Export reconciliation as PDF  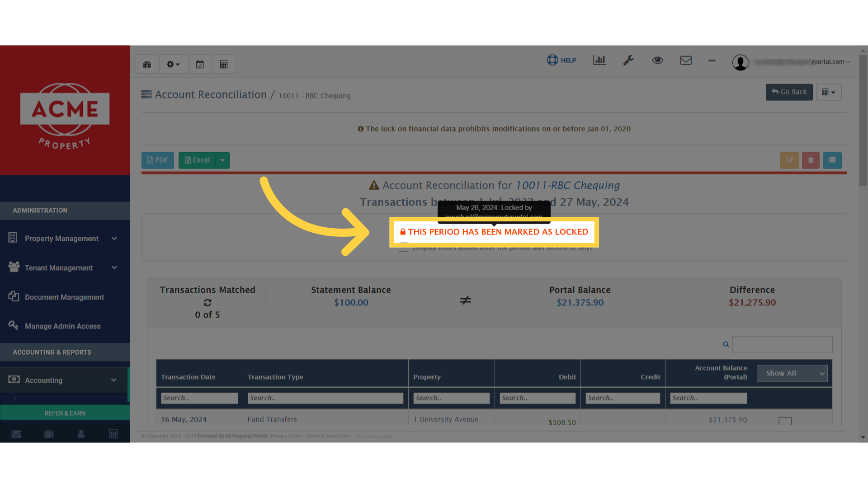point(158,160)
